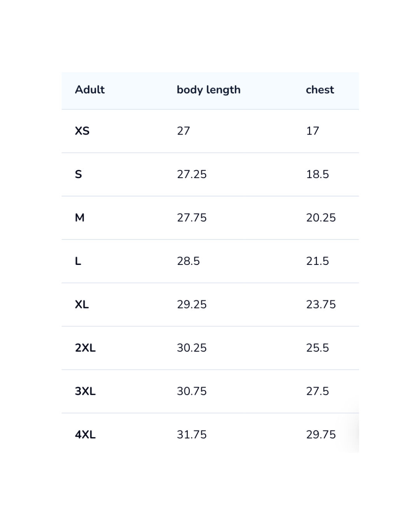Select the XS size row label
The height and width of the screenshot is (525, 420).
point(82,131)
